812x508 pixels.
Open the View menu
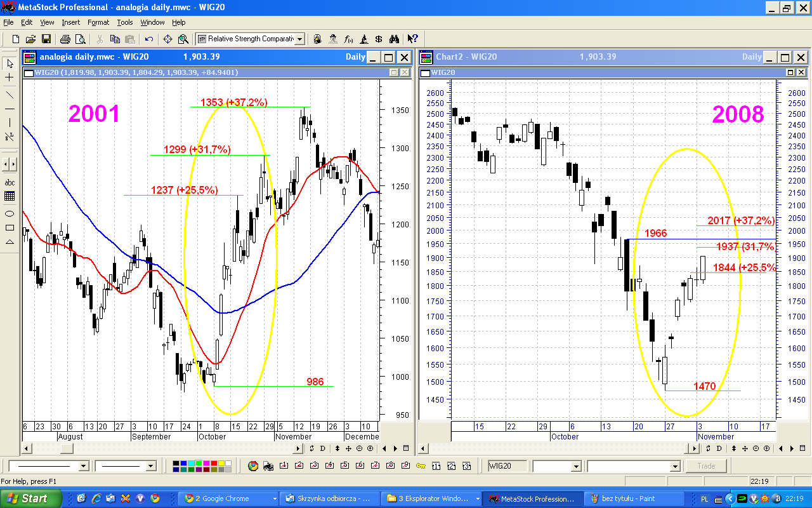pyautogui.click(x=47, y=22)
